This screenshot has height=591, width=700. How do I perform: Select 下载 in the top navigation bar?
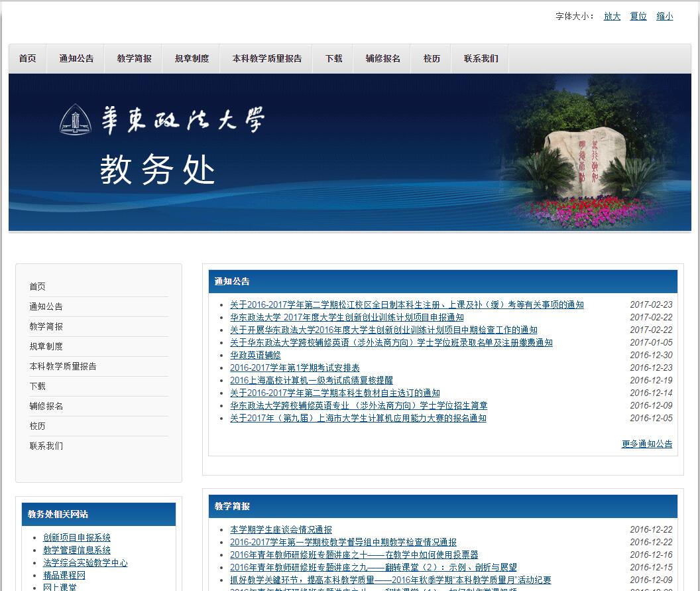333,58
